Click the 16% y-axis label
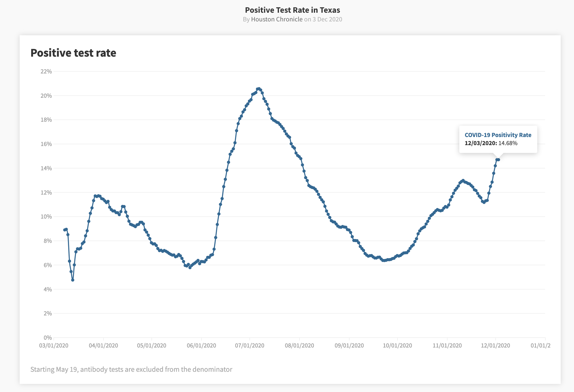 point(46,144)
